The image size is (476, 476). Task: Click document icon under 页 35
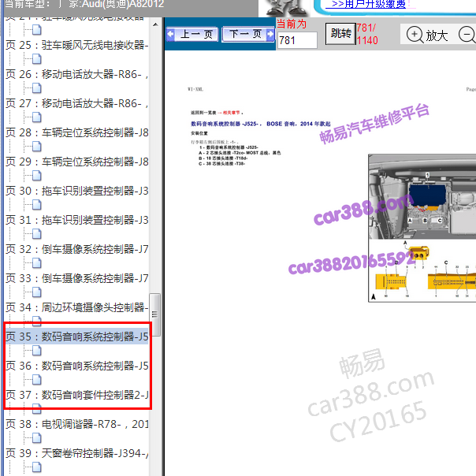click(x=37, y=351)
